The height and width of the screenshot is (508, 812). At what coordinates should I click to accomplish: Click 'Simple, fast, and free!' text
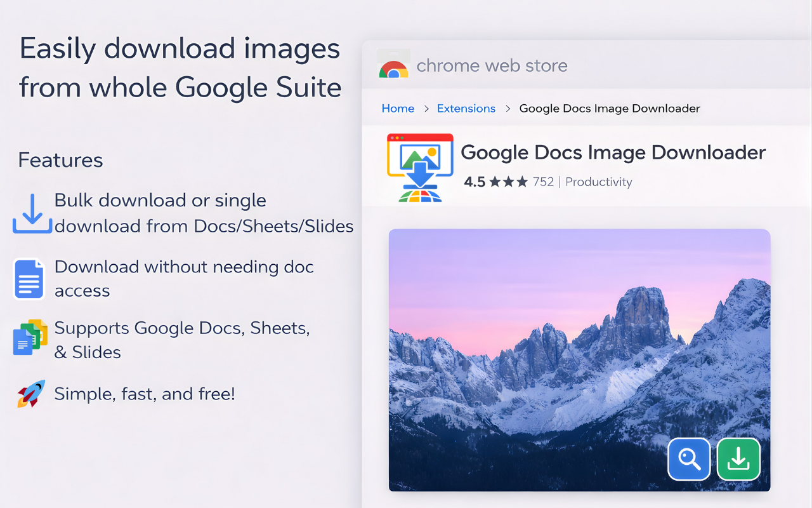pyautogui.click(x=145, y=394)
